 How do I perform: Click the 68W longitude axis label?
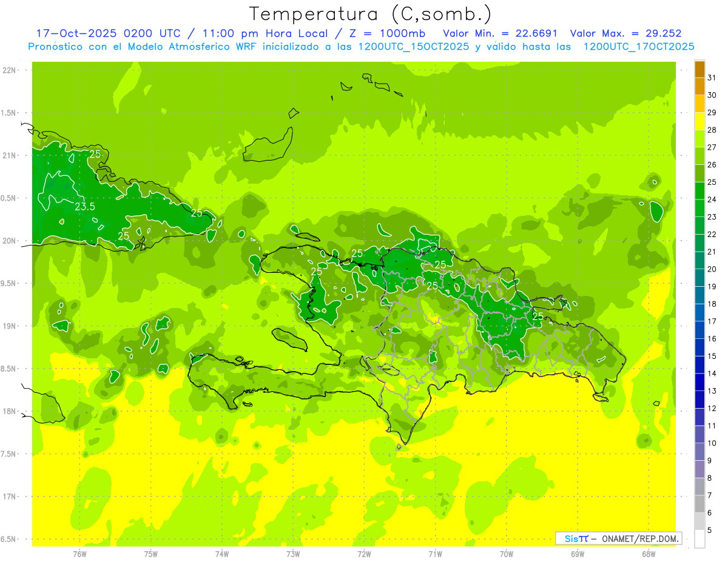tap(649, 554)
